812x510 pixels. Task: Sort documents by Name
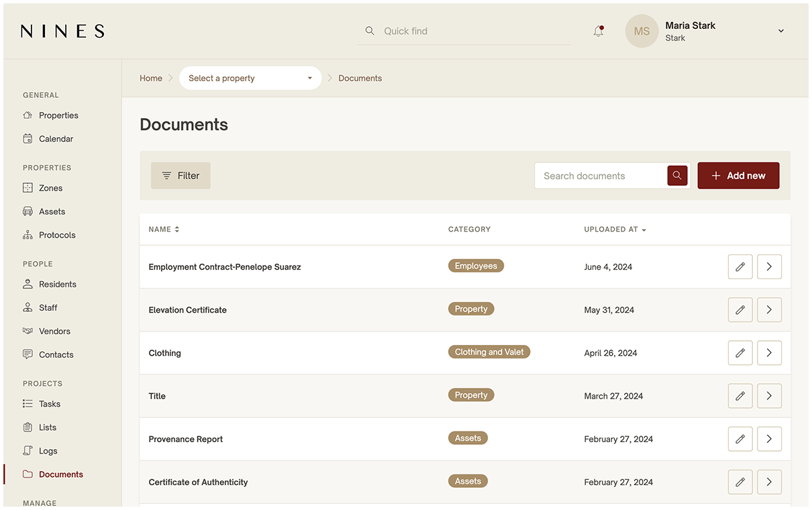click(x=163, y=229)
